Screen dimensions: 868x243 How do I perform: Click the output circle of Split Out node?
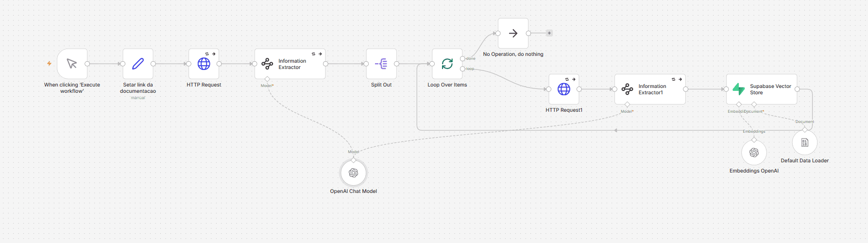point(397,64)
